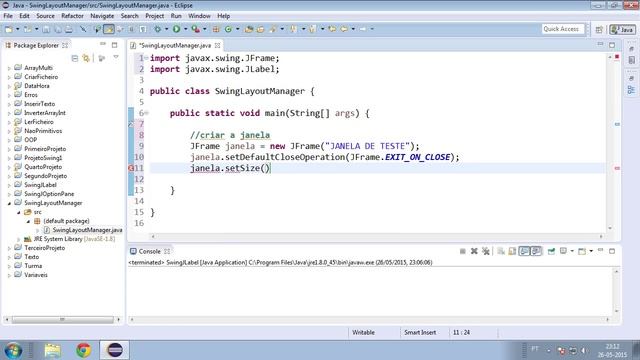
Task: Select the PrimeiroProjeto project
Action: click(x=45, y=149)
